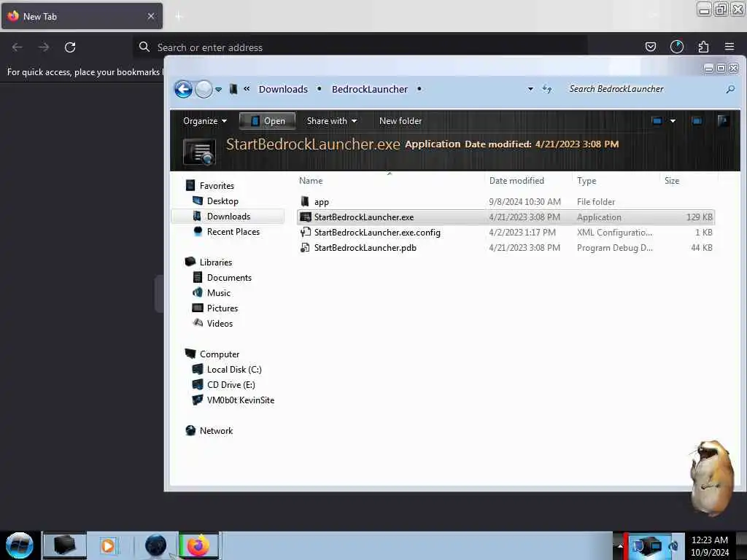Open Documents library

pos(229,278)
